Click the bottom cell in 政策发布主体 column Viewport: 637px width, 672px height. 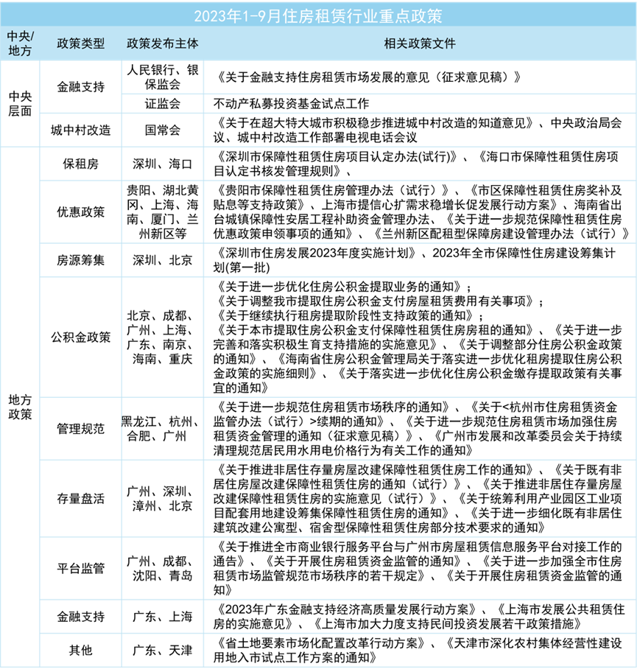click(x=163, y=650)
